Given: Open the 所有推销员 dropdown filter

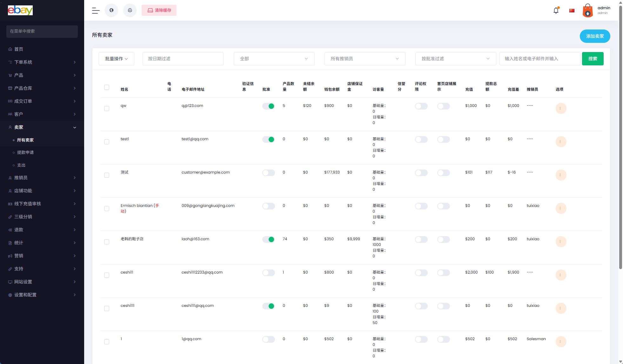Looking at the screenshot, I should (365, 59).
